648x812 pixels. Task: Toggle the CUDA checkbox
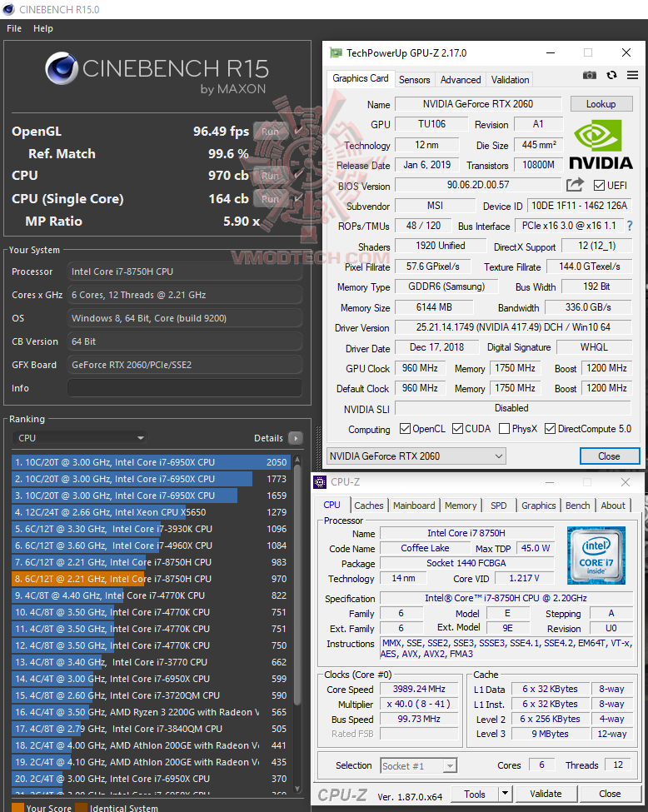(x=457, y=429)
